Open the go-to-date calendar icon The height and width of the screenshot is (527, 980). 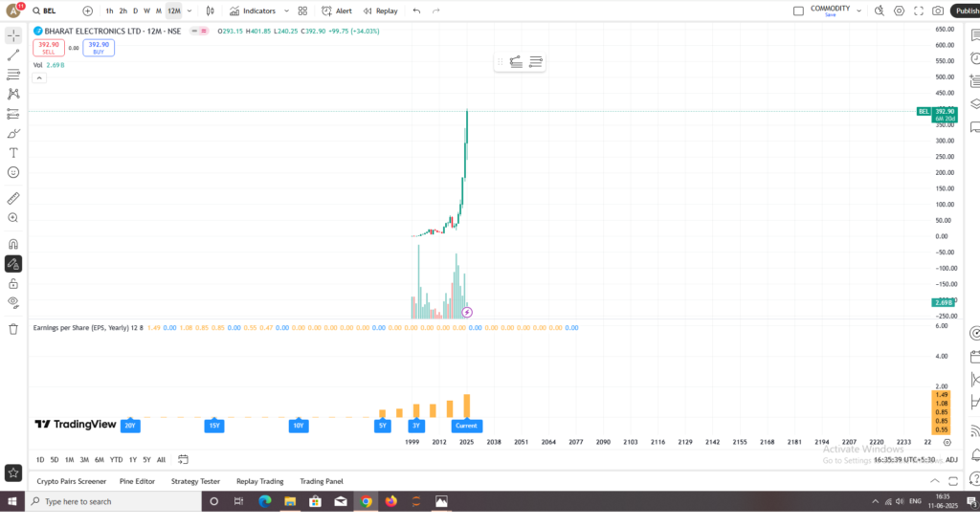[x=183, y=459]
